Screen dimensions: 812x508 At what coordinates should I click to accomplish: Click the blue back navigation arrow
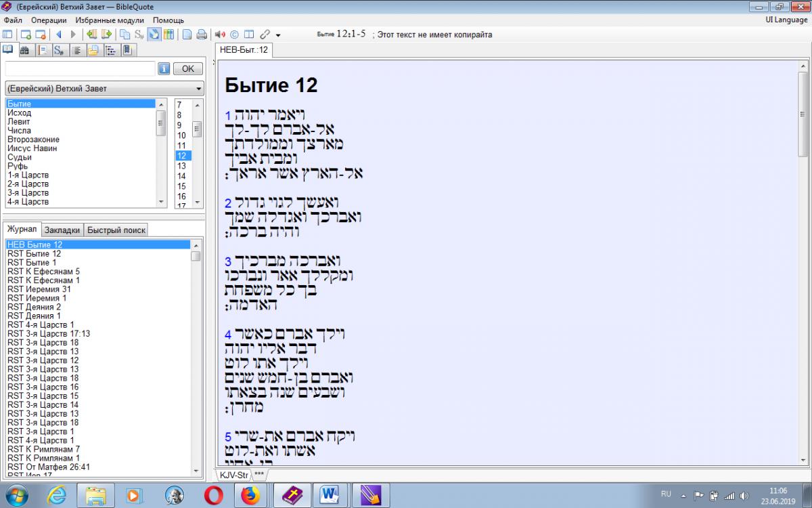[58, 35]
